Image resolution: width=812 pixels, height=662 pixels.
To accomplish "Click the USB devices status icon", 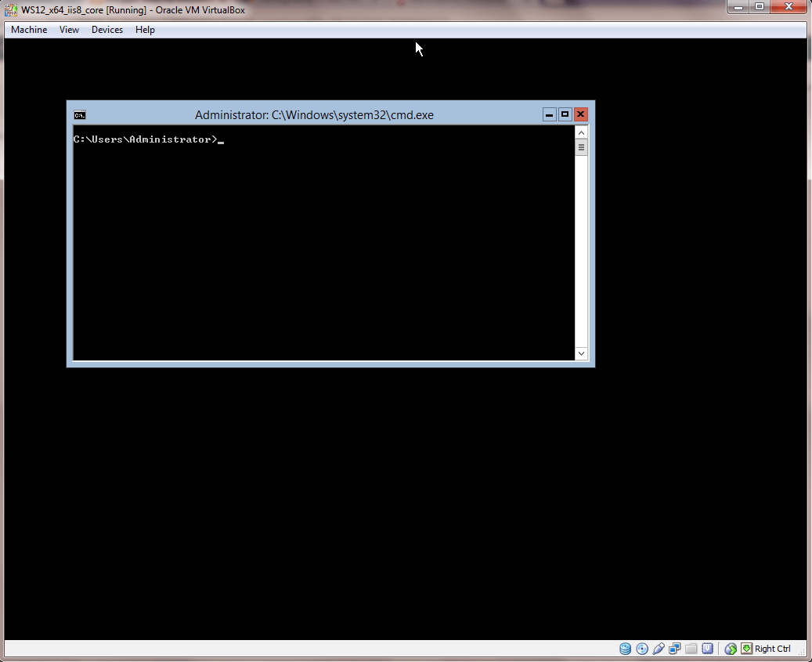I will click(x=659, y=649).
